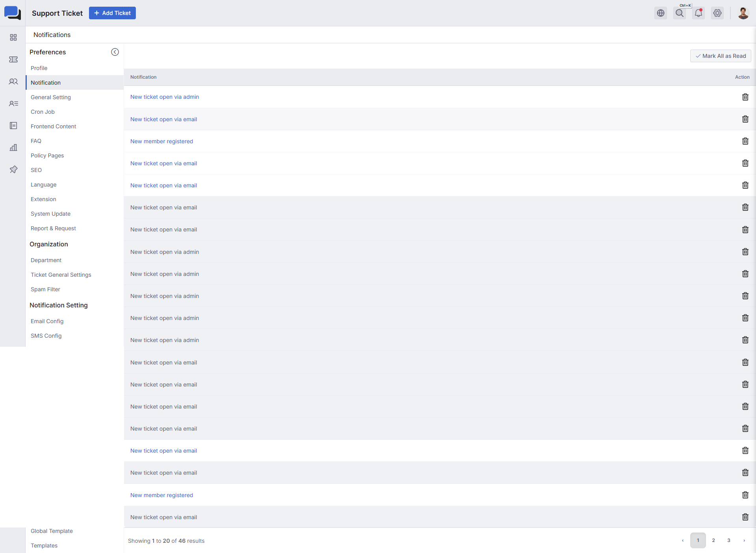The image size is (756, 553).
Task: Select General Setting in Preferences menu
Action: [51, 97]
